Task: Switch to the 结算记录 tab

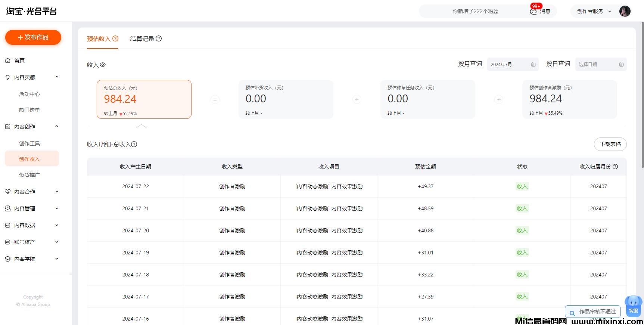Action: (142, 38)
